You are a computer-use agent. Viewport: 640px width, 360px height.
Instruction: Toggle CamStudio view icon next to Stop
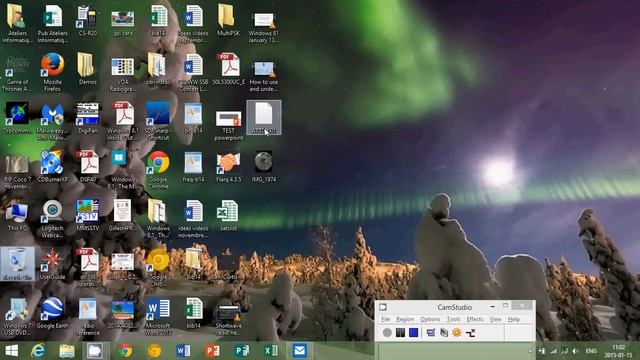pyautogui.click(x=431, y=333)
